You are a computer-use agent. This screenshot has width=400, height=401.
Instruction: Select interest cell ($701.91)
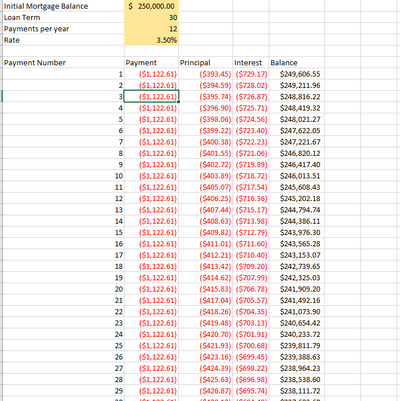[251, 334]
